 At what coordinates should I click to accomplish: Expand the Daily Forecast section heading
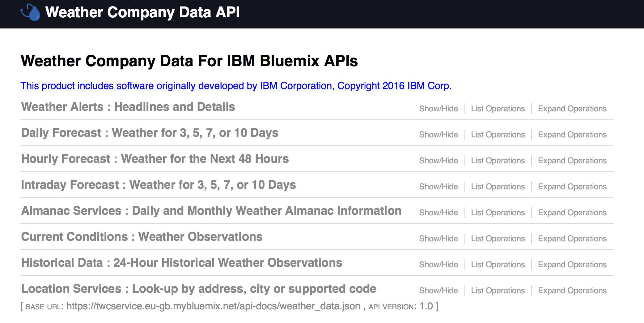[150, 133]
